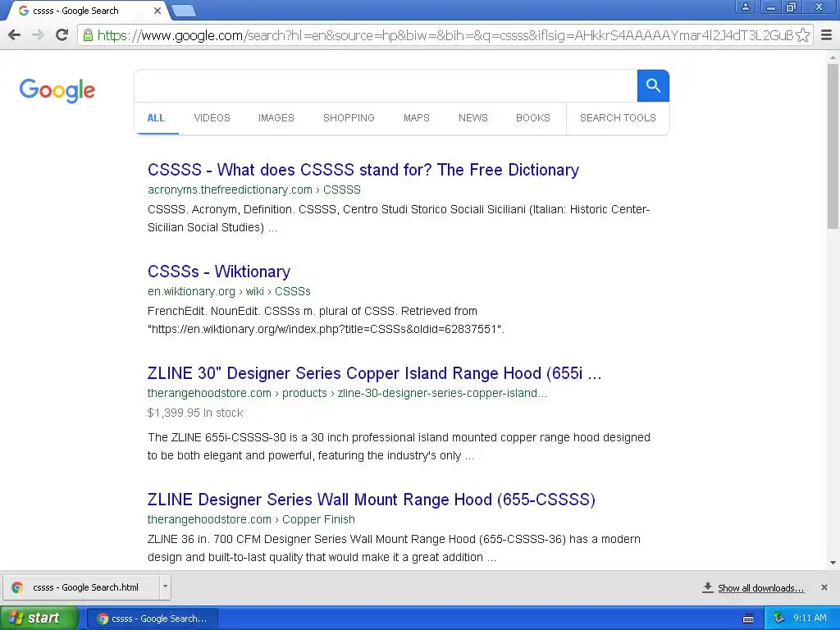Click cssss - Google Search taskbar button
Viewport: 840px width, 630px height.
pos(152,619)
